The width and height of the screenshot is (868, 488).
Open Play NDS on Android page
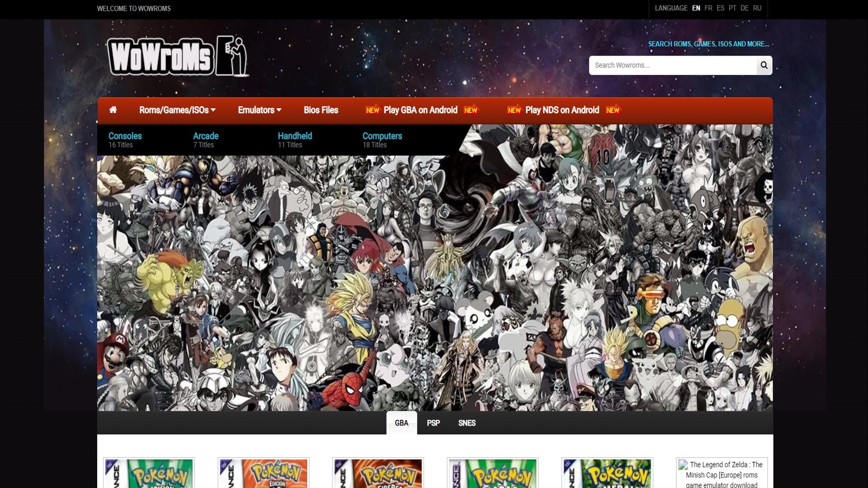tap(562, 110)
